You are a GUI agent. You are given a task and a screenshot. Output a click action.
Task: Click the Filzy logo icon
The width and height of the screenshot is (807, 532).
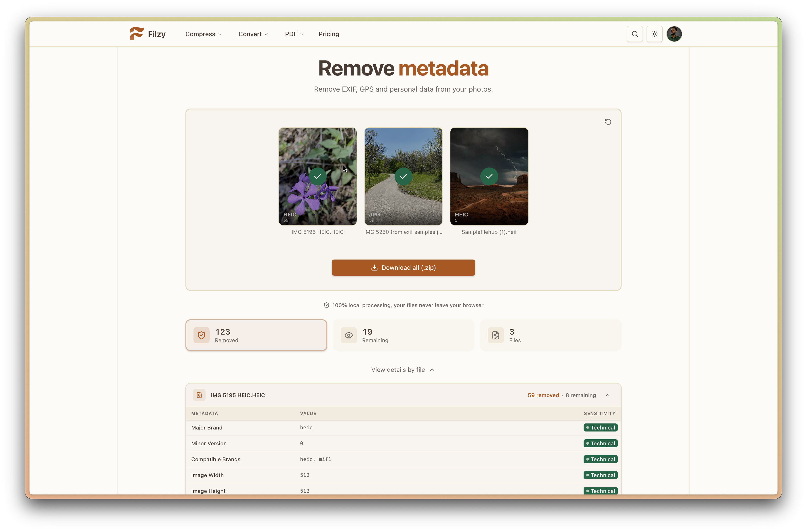[x=137, y=34]
